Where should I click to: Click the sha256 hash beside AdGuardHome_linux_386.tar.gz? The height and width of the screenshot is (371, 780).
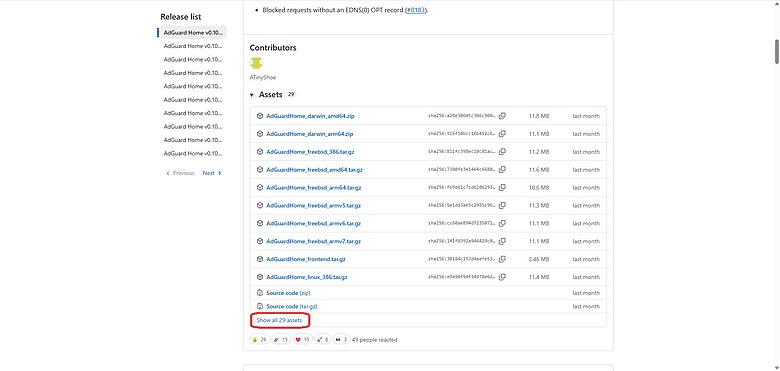pos(462,277)
